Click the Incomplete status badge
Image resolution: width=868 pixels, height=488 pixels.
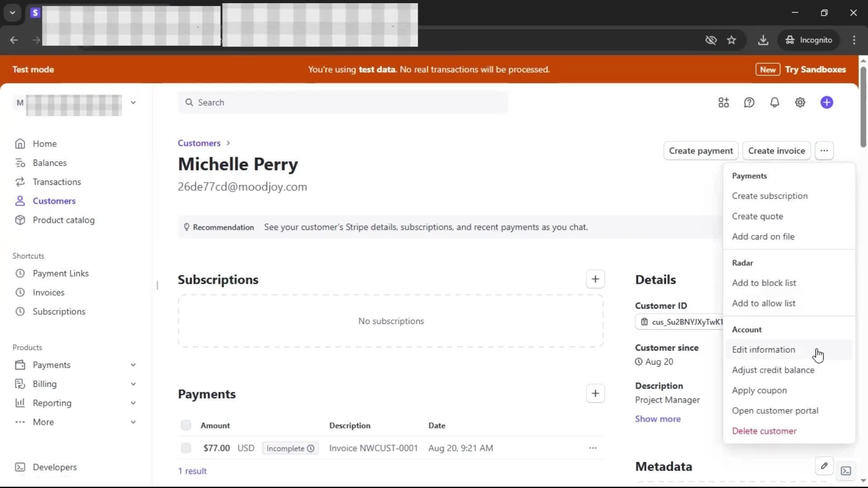tap(290, 448)
